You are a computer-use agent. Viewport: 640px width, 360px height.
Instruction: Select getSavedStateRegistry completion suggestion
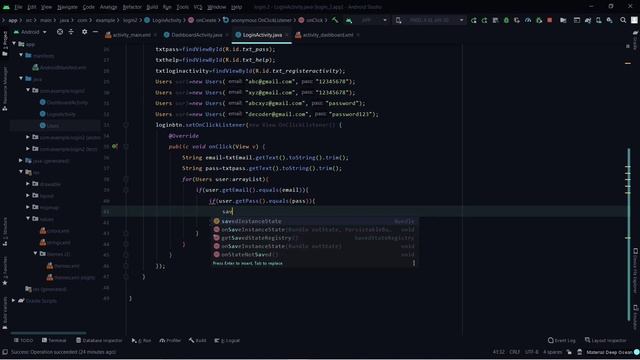[313, 238]
